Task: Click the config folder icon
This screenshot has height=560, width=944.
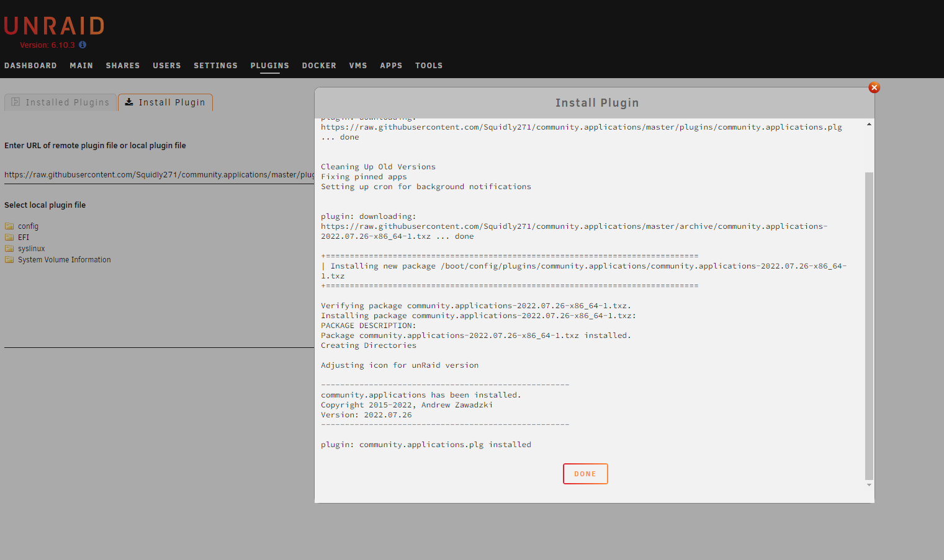Action: [9, 226]
